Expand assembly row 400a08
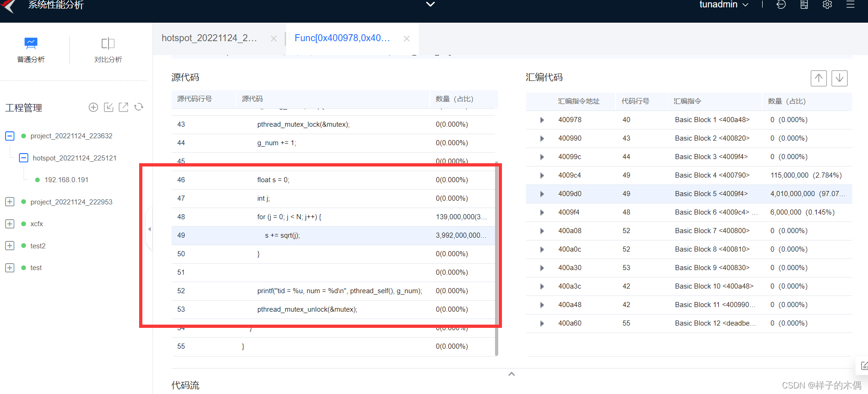The width and height of the screenshot is (868, 394). pos(542,231)
